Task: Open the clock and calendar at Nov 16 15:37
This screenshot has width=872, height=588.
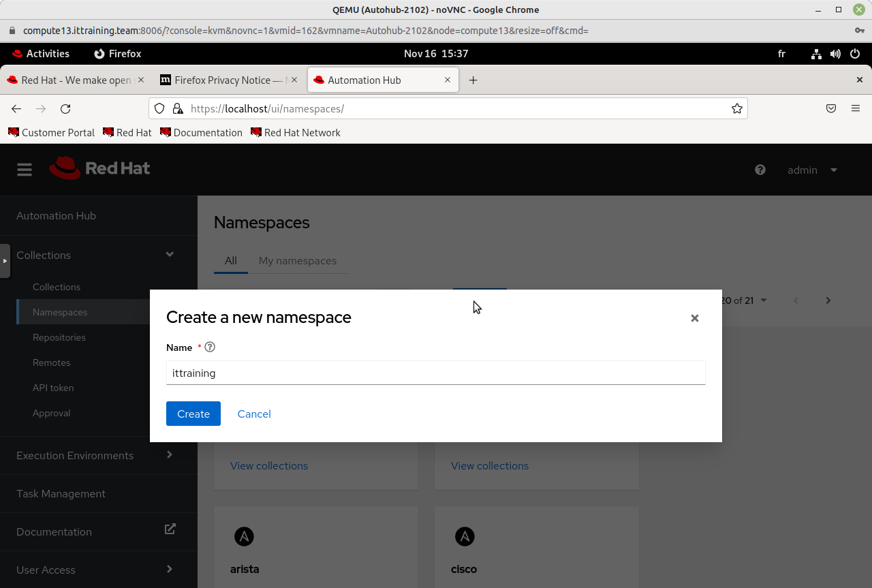Action: [436, 53]
